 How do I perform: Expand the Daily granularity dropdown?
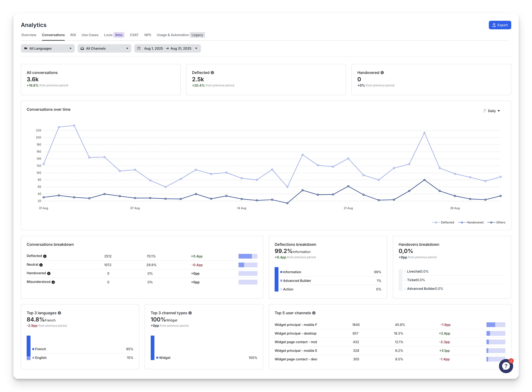pos(492,111)
